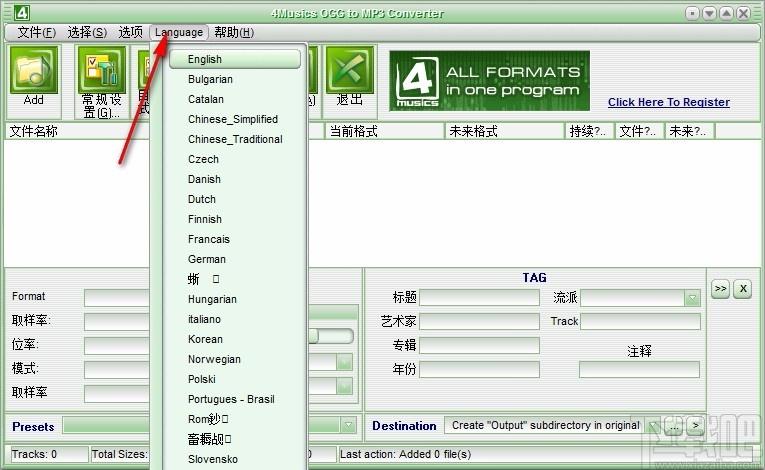Viewport: 765px width, 470px height.
Task: Open the Presets dropdown arrow
Action: pyautogui.click(x=348, y=425)
